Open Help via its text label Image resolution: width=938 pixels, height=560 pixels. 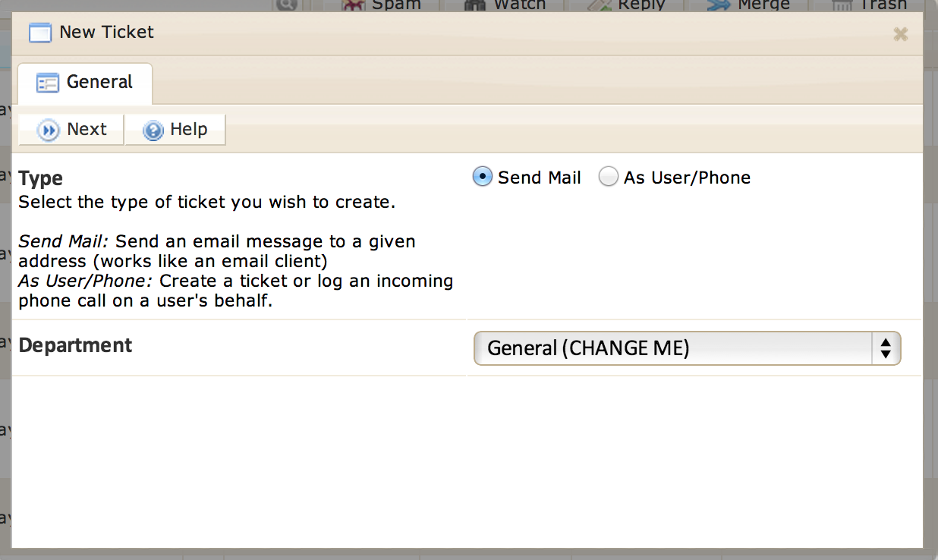pos(188,129)
